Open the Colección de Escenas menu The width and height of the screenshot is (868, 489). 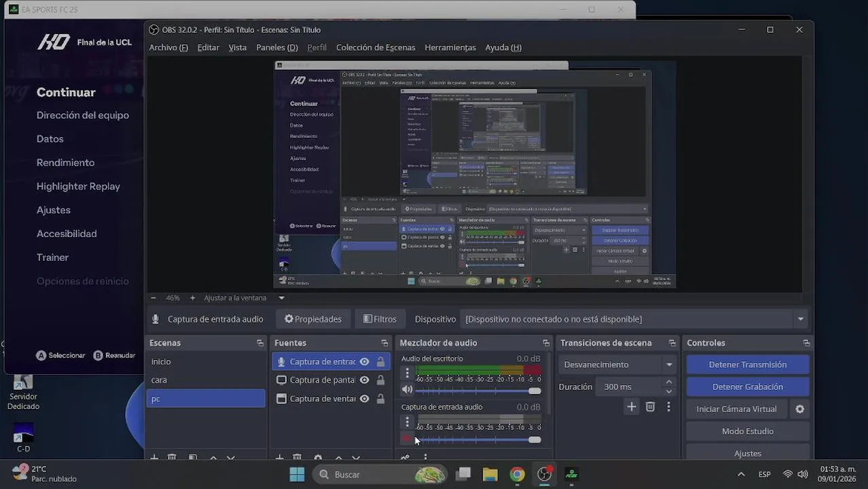click(376, 48)
